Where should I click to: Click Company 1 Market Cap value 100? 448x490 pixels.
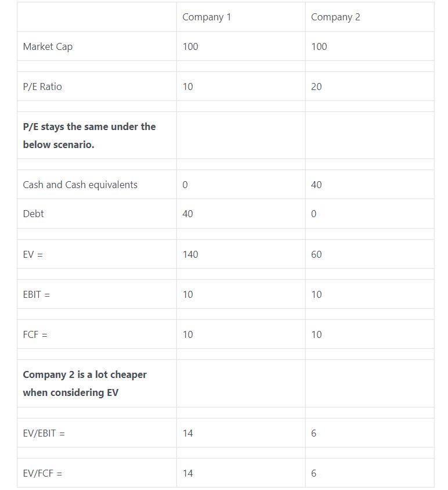click(x=190, y=46)
